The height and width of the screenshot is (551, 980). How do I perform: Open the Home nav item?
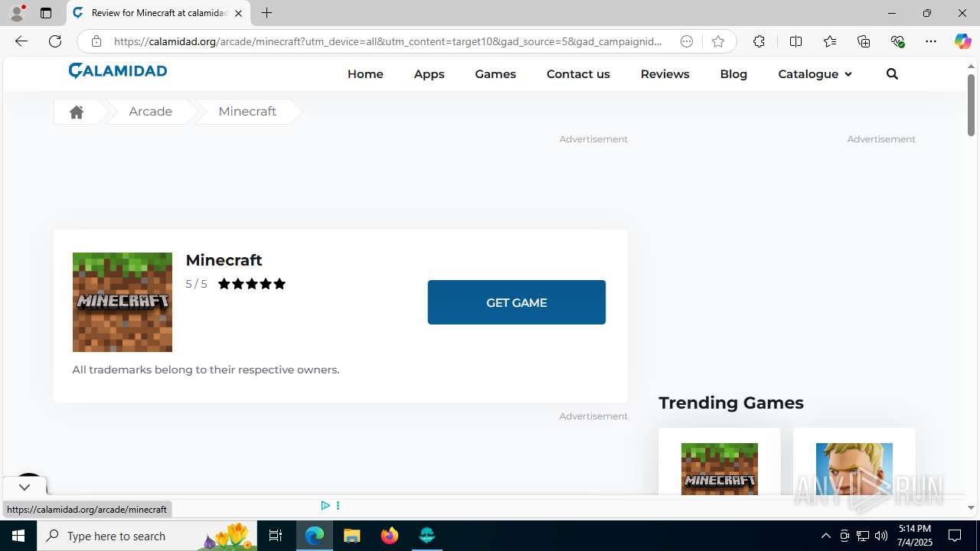point(365,74)
